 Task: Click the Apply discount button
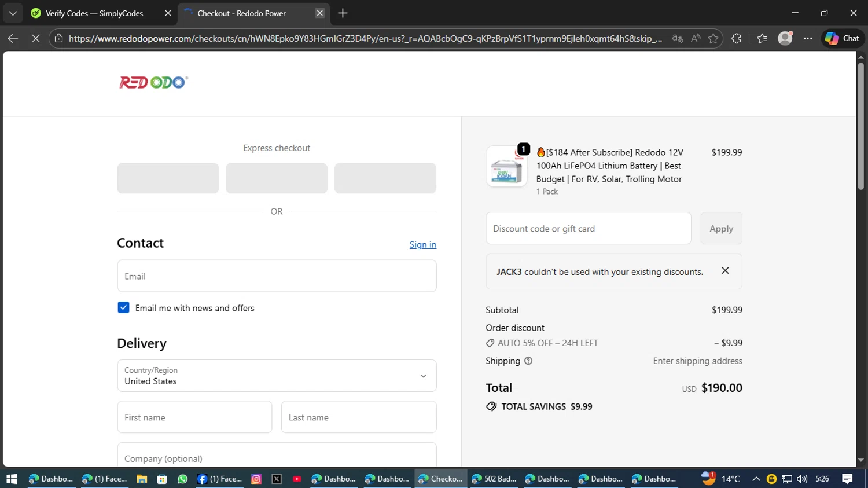721,229
